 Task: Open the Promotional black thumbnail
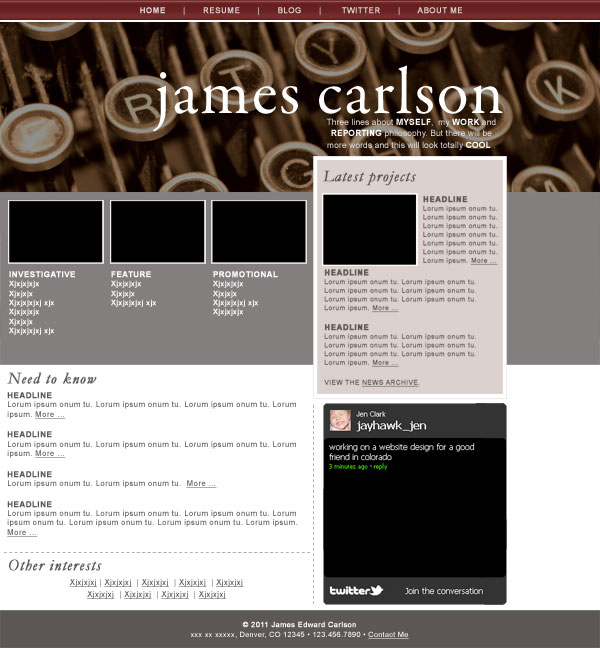tap(259, 231)
